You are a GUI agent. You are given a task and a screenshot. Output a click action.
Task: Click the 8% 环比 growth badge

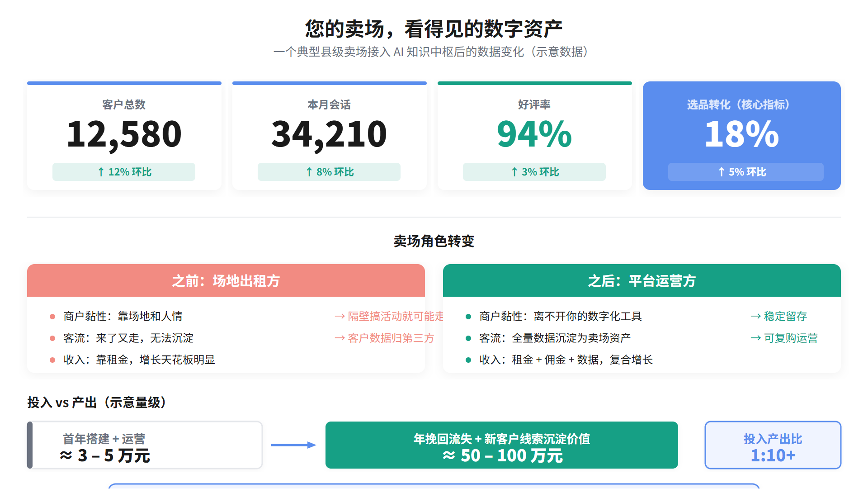(329, 172)
